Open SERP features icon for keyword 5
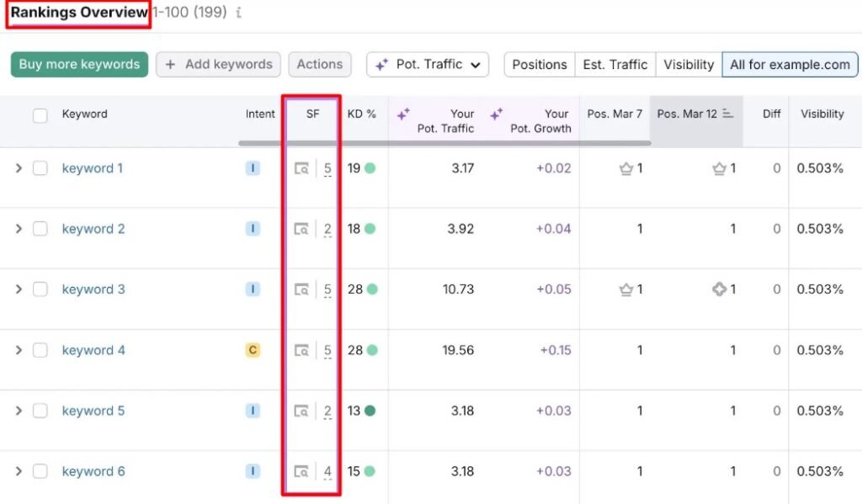862x504 pixels. pos(301,411)
